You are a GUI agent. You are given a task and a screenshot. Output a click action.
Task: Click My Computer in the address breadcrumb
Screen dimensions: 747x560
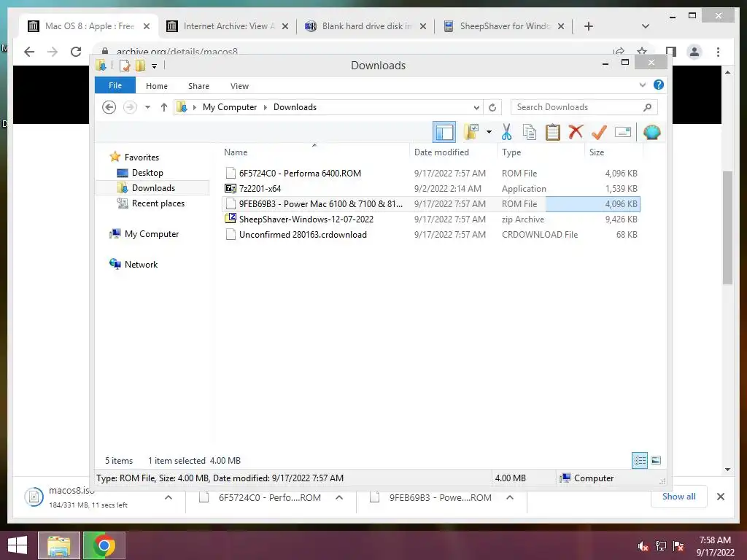(230, 107)
